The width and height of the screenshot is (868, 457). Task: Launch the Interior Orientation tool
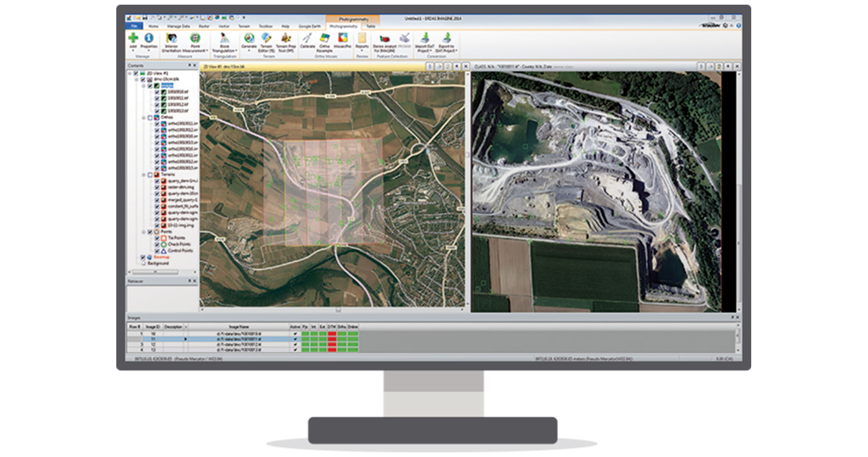tap(171, 38)
